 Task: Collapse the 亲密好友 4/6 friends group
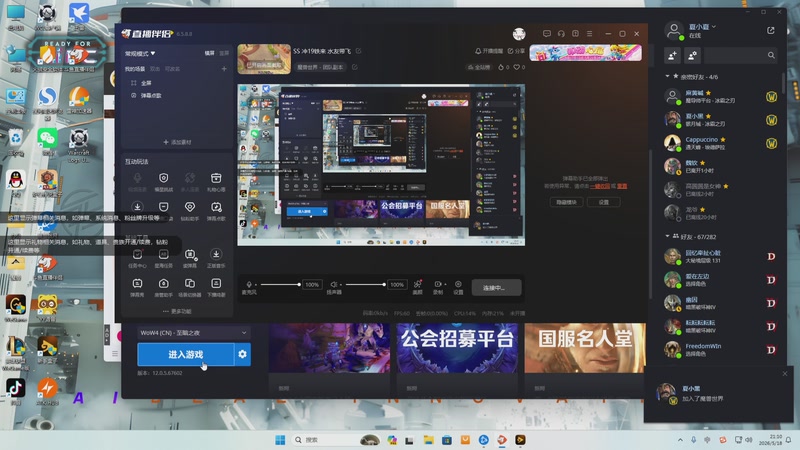coord(667,77)
